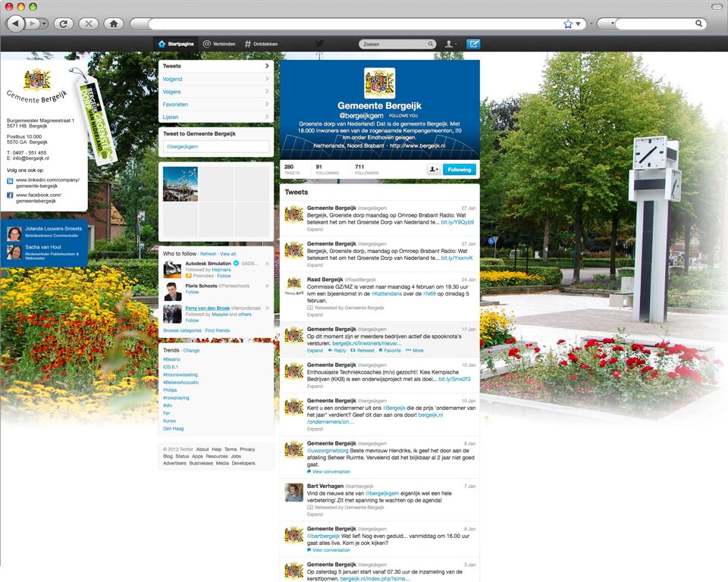The width and height of the screenshot is (728, 582).
Task: Stop loading with the X browser button
Action: coord(89,23)
